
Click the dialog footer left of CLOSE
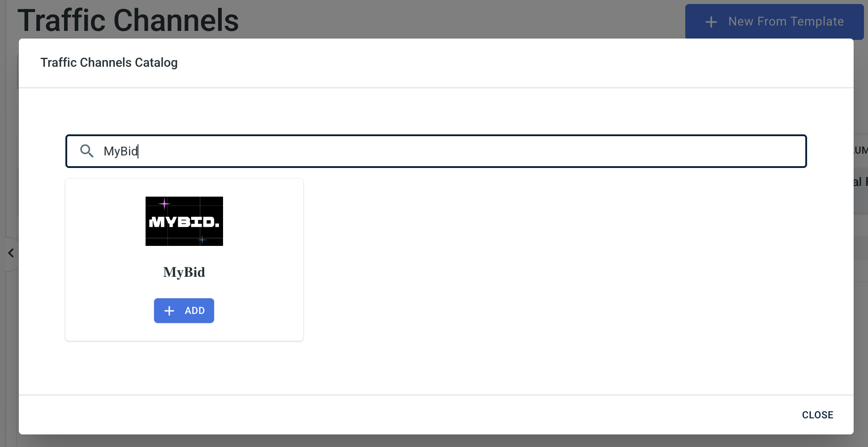(403, 415)
